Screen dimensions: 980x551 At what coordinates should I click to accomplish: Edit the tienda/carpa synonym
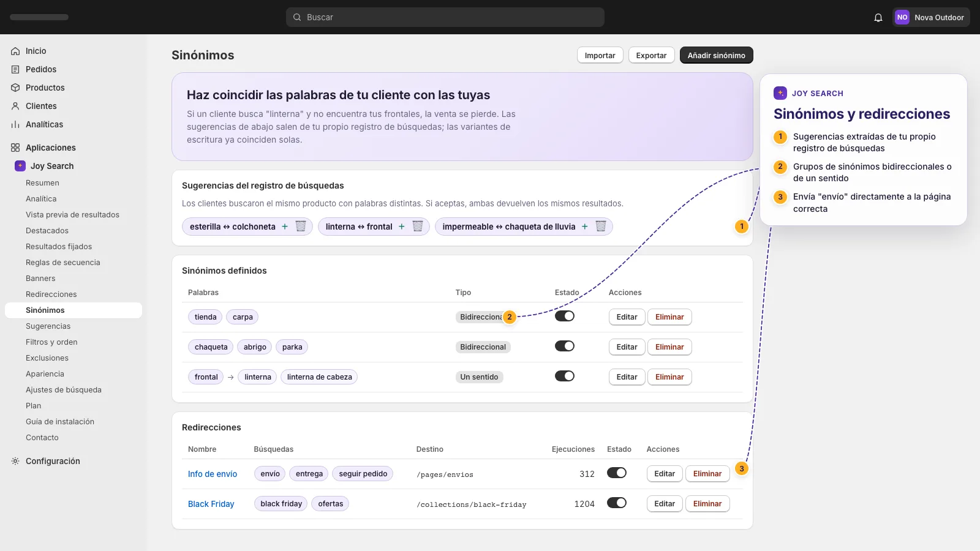click(x=627, y=317)
